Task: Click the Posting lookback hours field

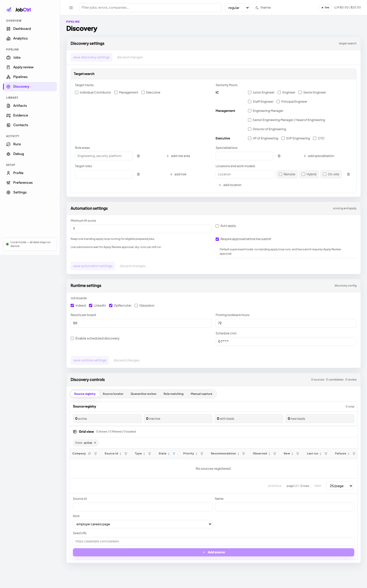Action: coord(286,323)
